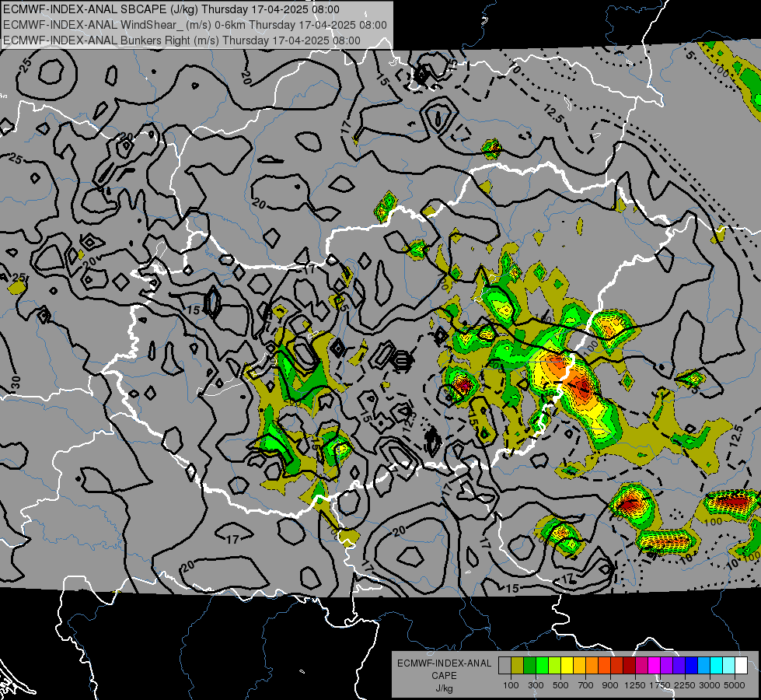761x700 pixels.
Task: Select the pure blue legend swatch
Action: (x=692, y=665)
